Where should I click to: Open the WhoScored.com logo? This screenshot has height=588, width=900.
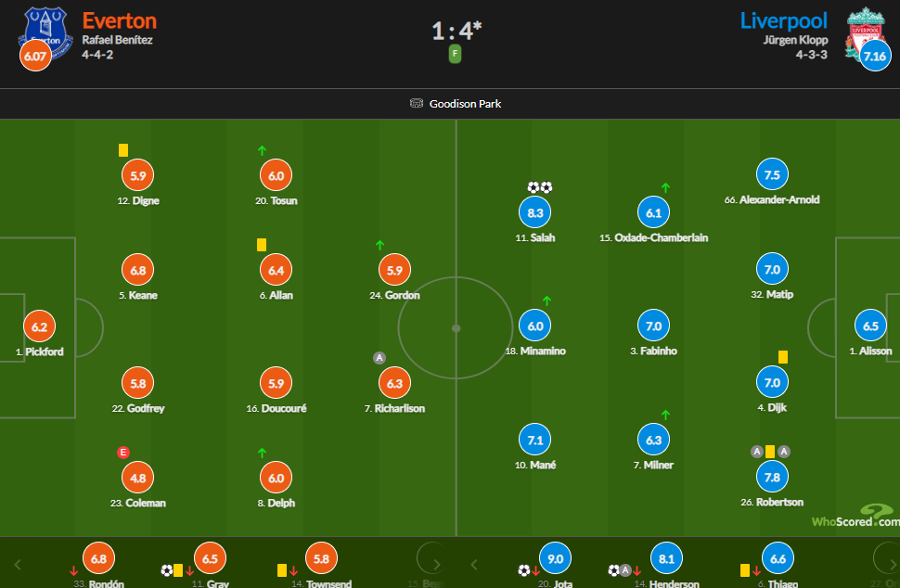tap(855, 516)
